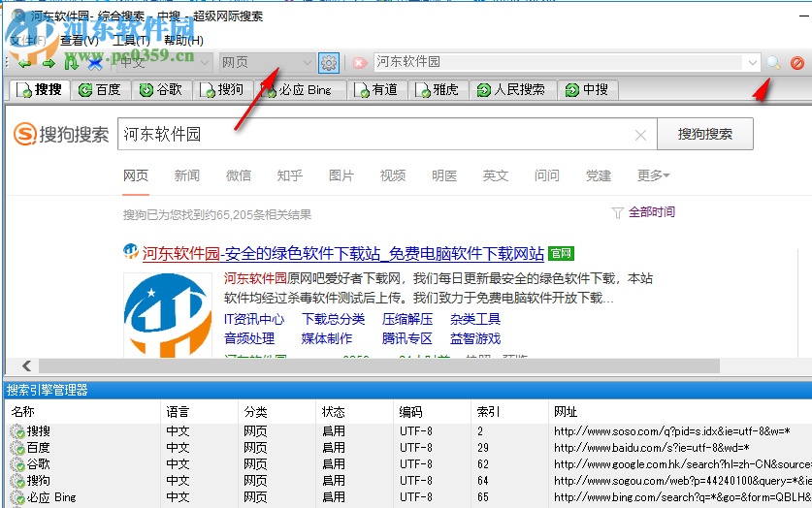Open the 压缩解压 sublink

[x=407, y=319]
